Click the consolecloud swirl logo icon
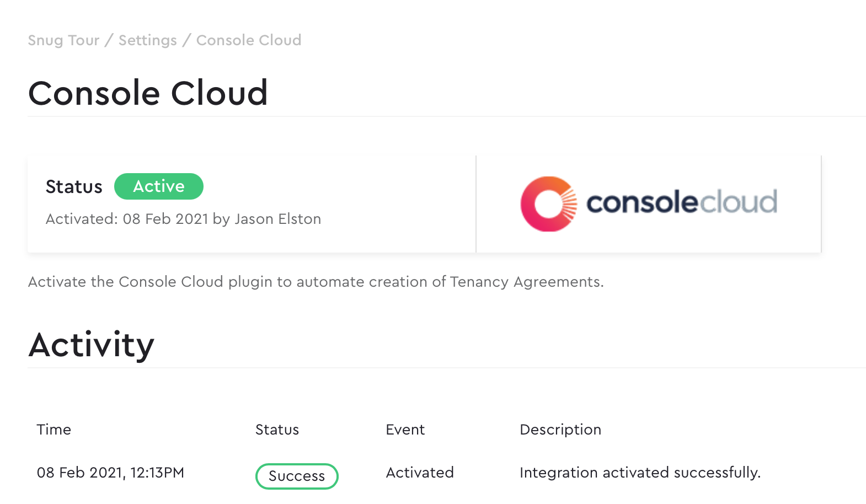This screenshot has width=866, height=504. [x=548, y=204]
